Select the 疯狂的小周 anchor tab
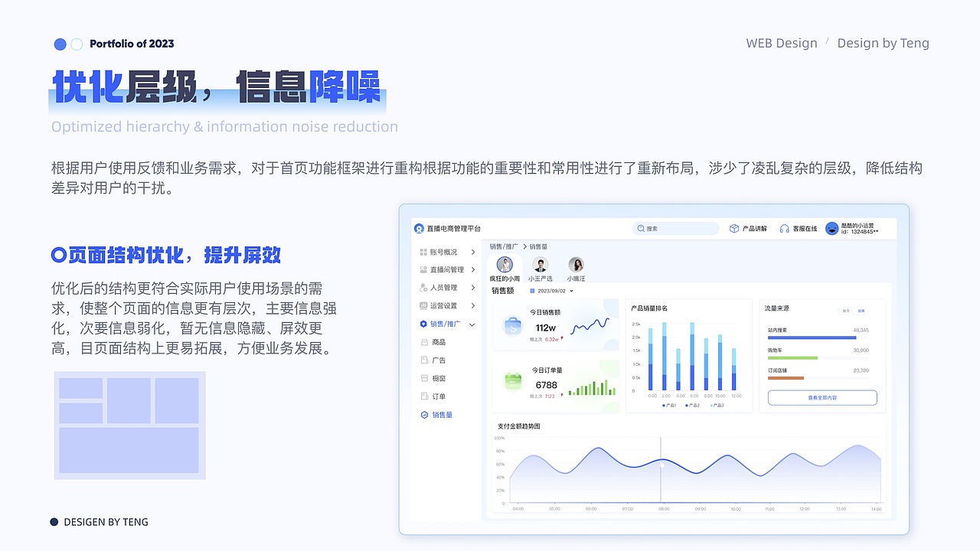 tap(505, 269)
